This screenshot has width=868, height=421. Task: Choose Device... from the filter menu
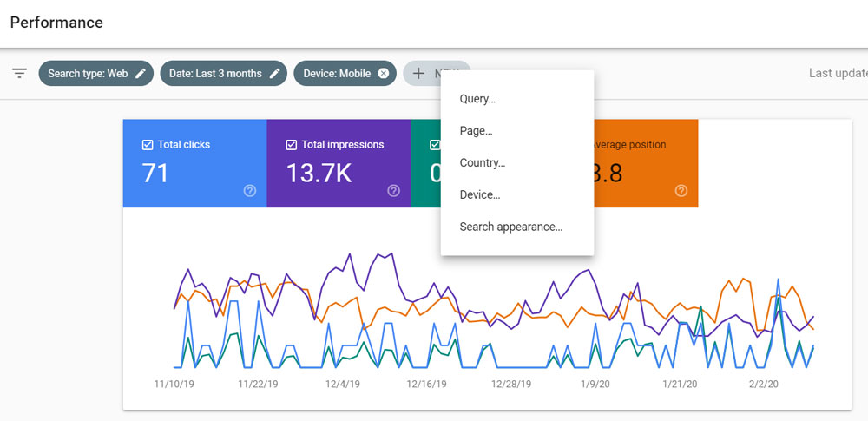coord(517,194)
